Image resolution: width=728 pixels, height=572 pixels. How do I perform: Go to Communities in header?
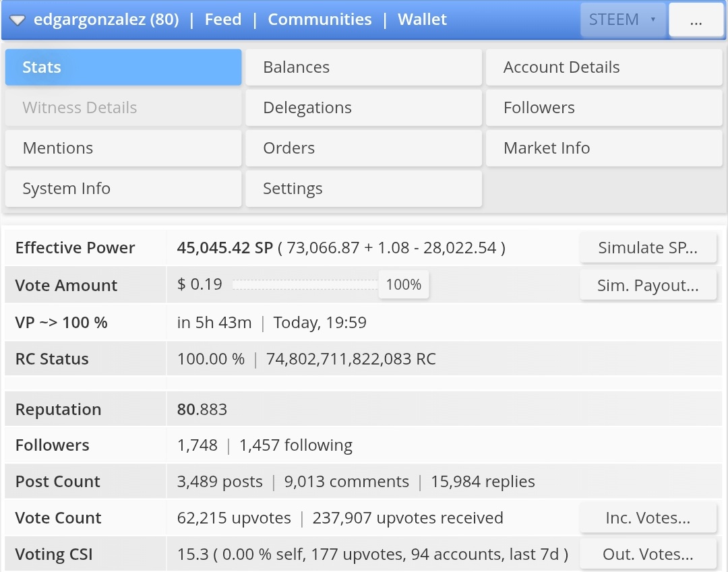320,20
